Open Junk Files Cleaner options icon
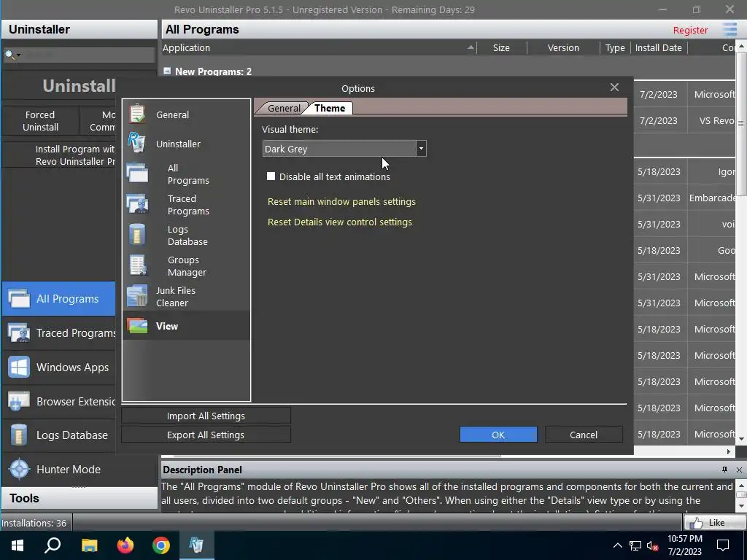Image resolution: width=747 pixels, height=560 pixels. pos(137,296)
